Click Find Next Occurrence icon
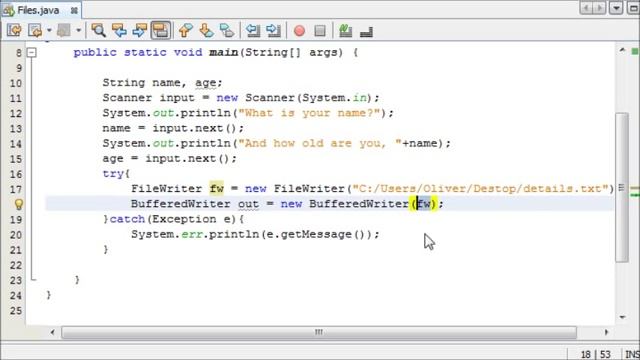The height and width of the screenshot is (360, 640). [x=140, y=31]
